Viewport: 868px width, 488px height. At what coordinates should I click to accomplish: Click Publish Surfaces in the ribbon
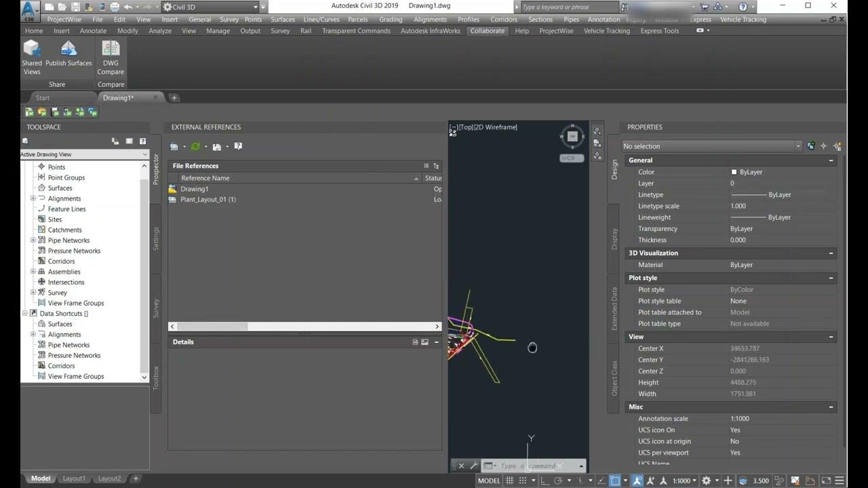(68, 54)
